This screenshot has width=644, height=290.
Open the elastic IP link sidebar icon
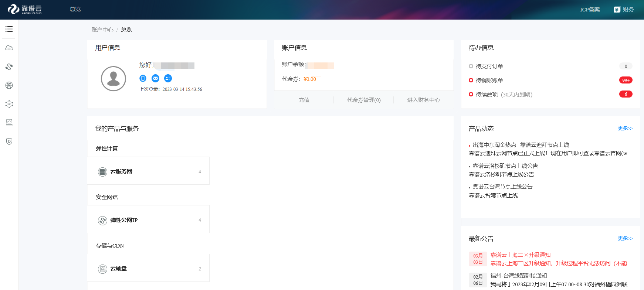(x=9, y=67)
